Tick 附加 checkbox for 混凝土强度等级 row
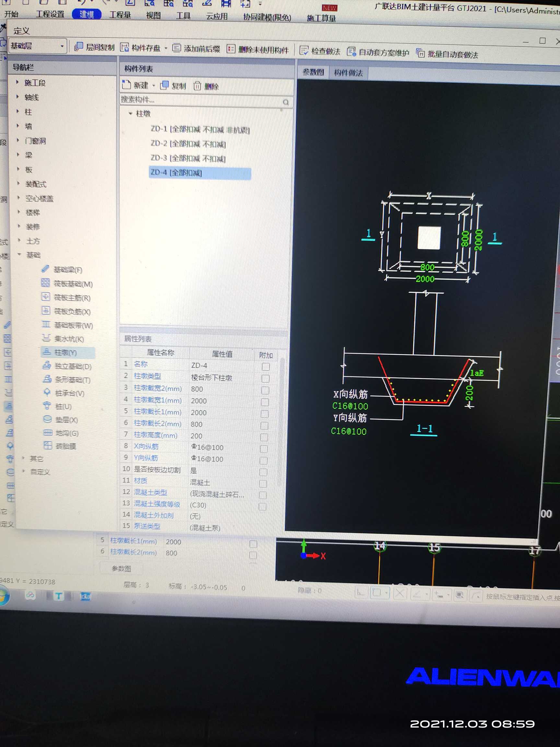The width and height of the screenshot is (560, 747). tap(262, 506)
